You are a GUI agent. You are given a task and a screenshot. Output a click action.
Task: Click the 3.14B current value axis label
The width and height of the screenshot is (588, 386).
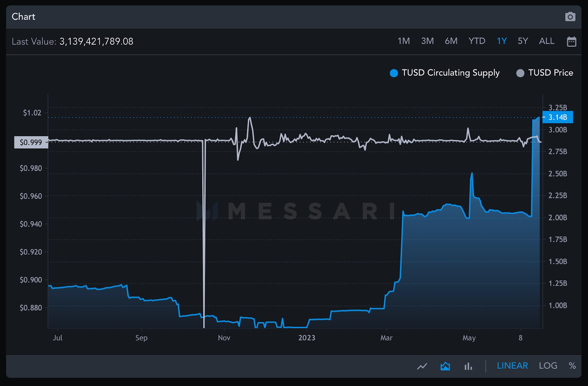tap(557, 117)
